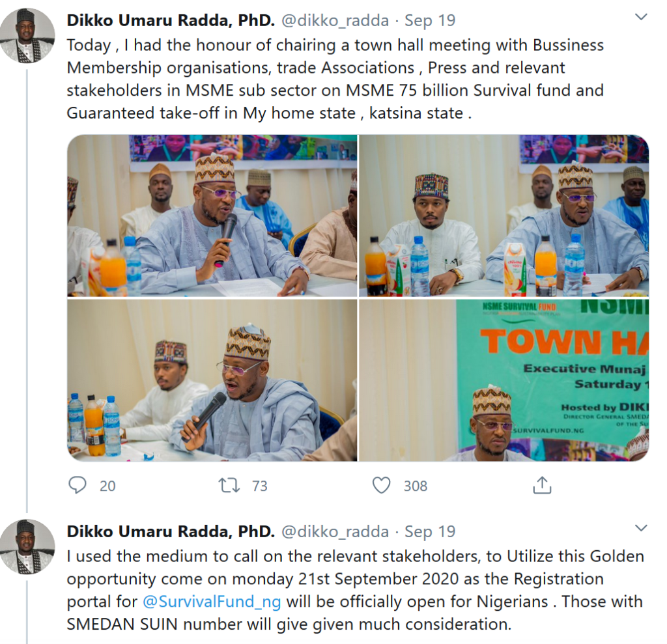The height and width of the screenshot is (644, 667).
Task: View top-left photo of man speaking into microphone
Action: click(212, 216)
